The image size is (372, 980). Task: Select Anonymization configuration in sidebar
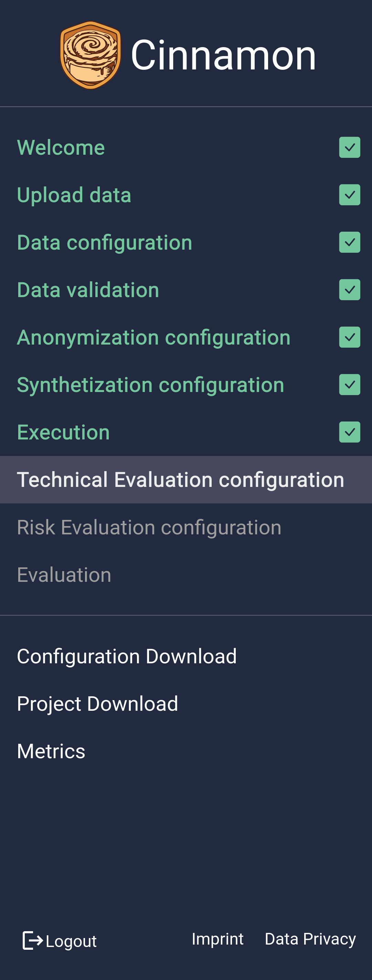tap(186, 337)
